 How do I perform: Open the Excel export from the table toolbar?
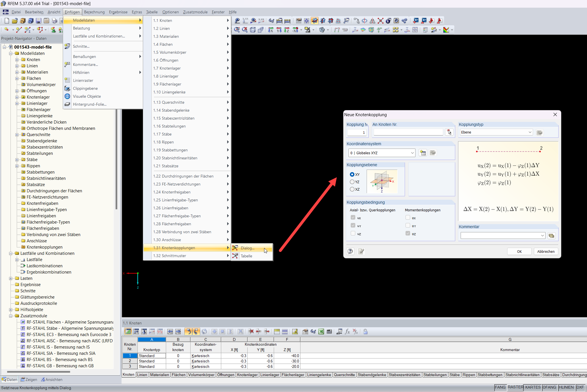[x=321, y=331]
